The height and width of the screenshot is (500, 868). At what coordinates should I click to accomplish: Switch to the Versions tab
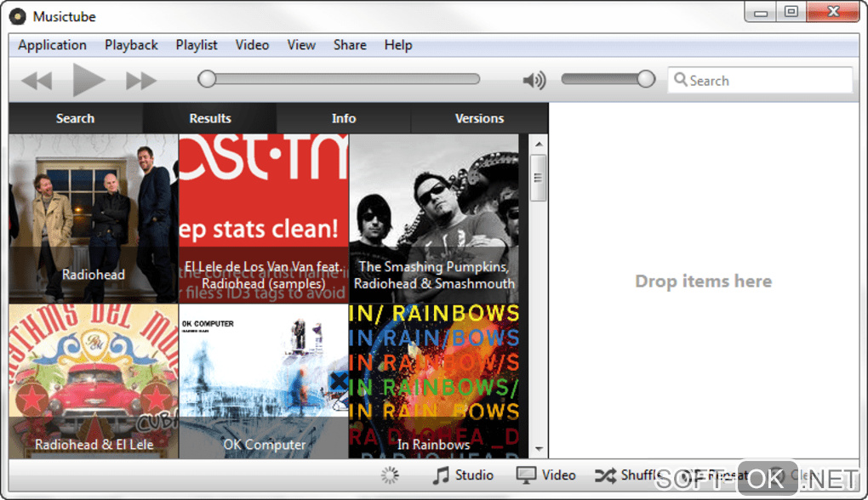click(x=479, y=118)
